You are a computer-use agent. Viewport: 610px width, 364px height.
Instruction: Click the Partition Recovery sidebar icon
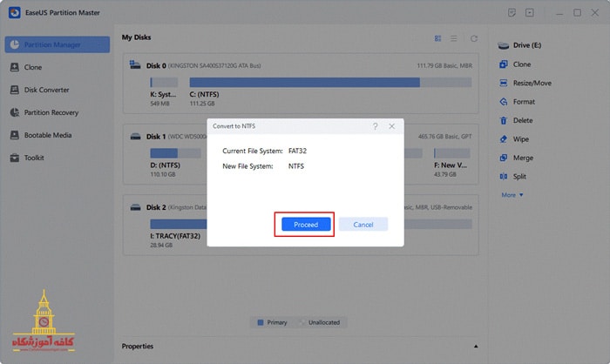[15, 112]
